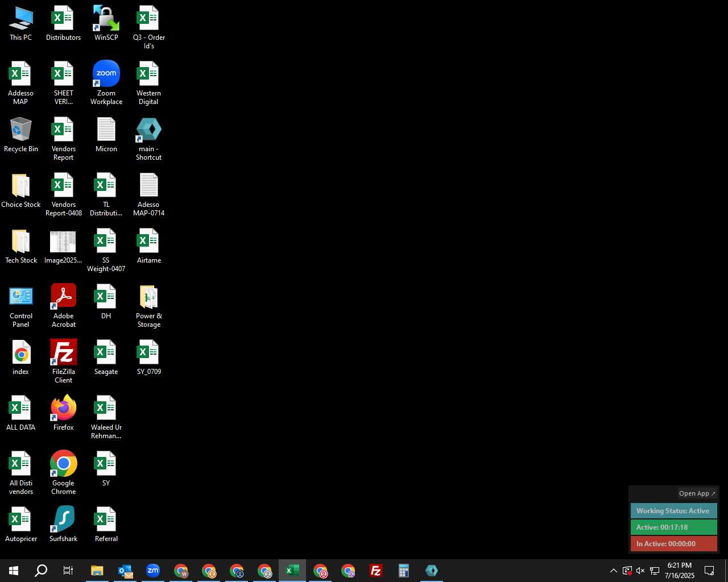This screenshot has width=728, height=582.
Task: Select the SHEET VERI... Excel file
Action: 63,84
